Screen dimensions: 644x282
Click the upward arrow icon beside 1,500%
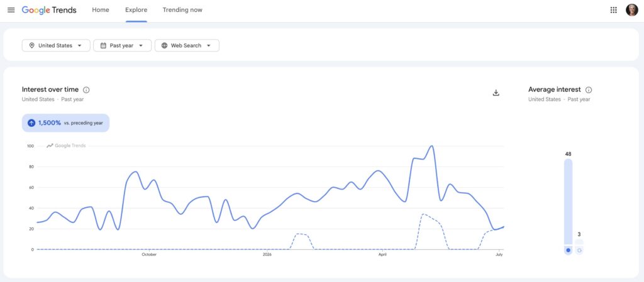click(31, 123)
